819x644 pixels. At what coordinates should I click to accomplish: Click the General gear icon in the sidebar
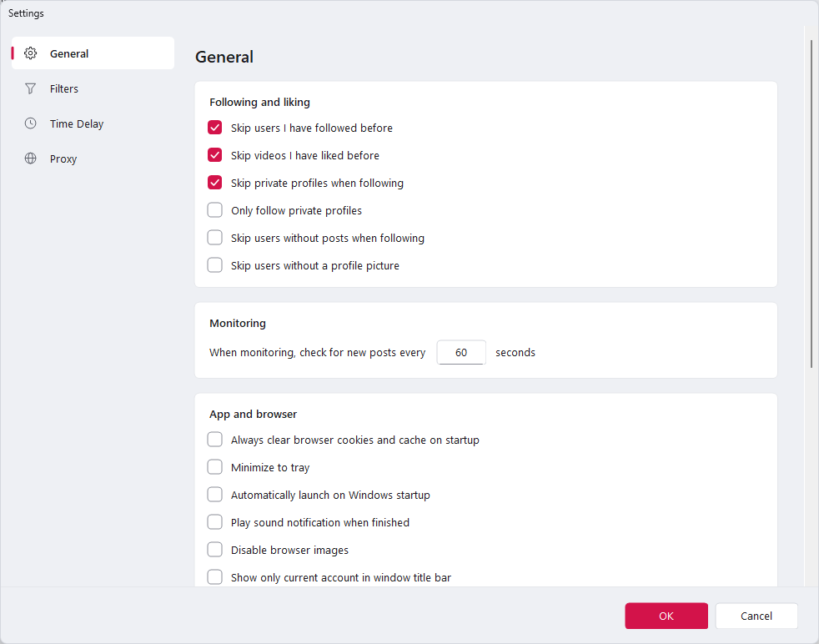[x=31, y=53]
